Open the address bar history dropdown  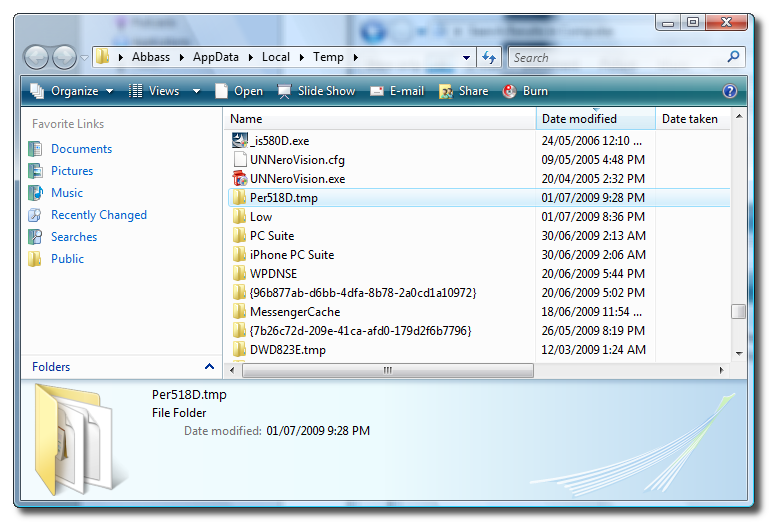[x=467, y=58]
